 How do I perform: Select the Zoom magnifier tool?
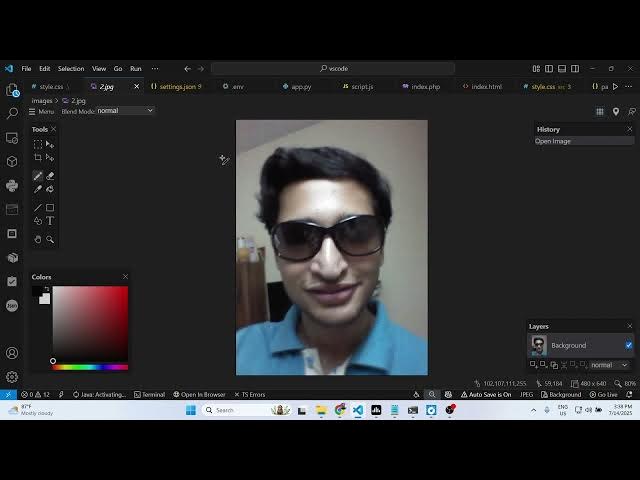50,239
